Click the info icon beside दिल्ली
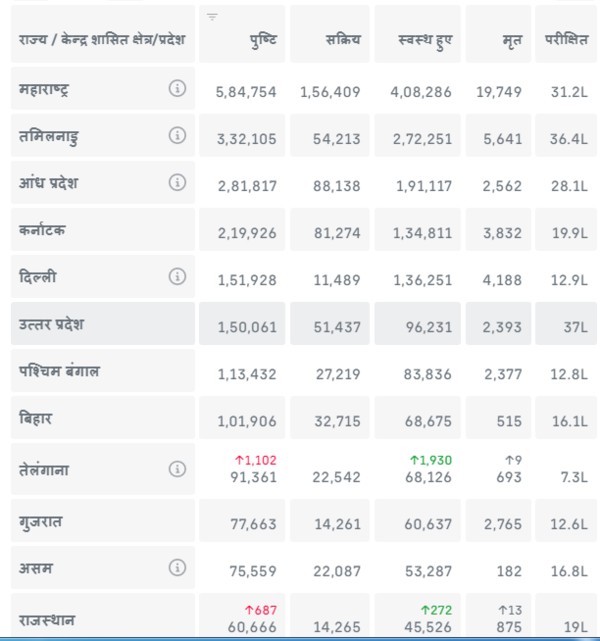 (x=177, y=276)
